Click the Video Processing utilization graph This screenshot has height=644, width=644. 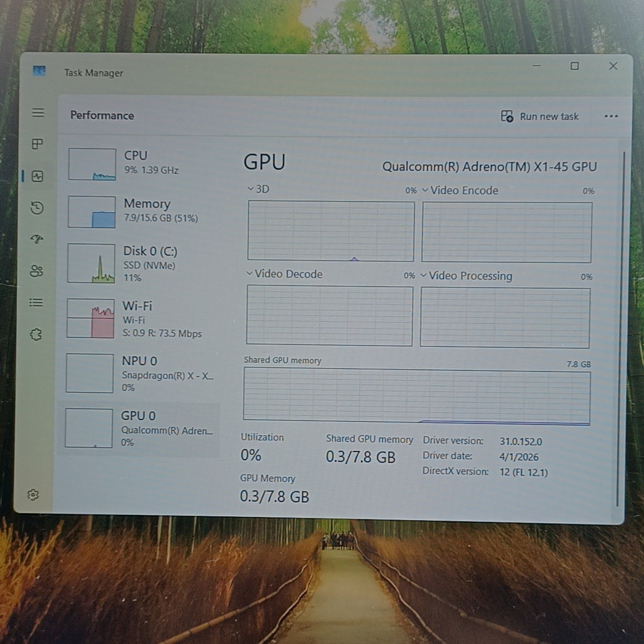[505, 318]
